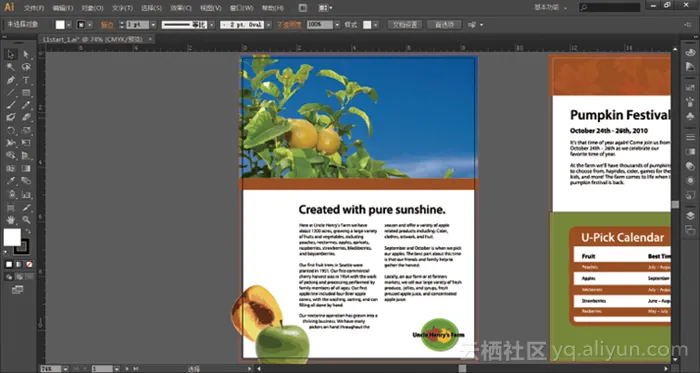Open the 编辑(E) menu
Image resolution: width=700 pixels, height=373 pixels.
pyautogui.click(x=63, y=8)
